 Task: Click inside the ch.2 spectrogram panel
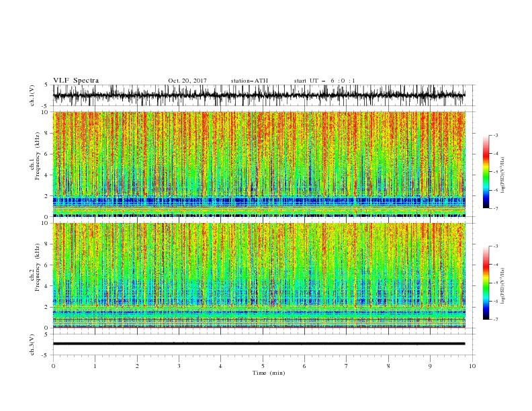pos(259,275)
